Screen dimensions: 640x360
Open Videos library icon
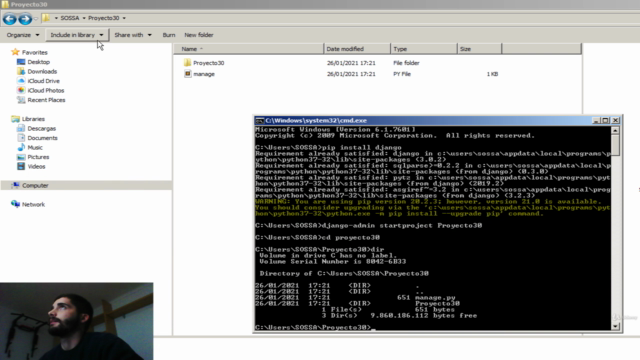click(21, 166)
